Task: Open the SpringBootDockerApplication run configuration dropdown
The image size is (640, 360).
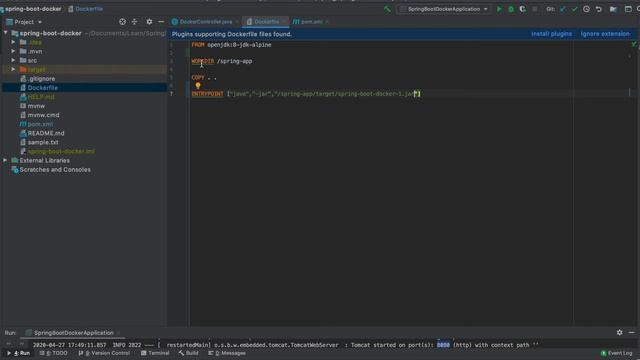Action: tap(444, 9)
